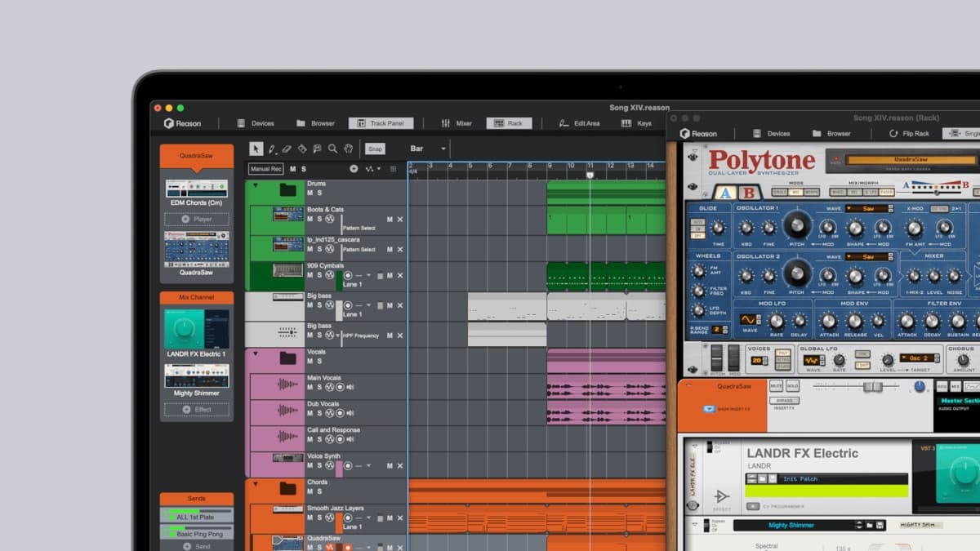Screen dimensions: 980x551
Task: Click the Main Vocals waveform icon
Action: click(x=287, y=384)
